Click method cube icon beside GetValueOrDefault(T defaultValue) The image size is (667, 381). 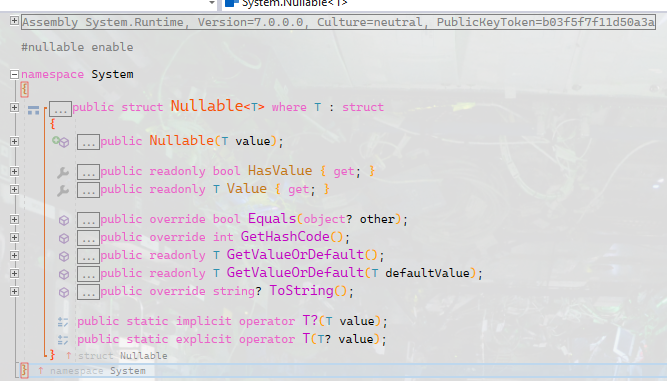(64, 274)
